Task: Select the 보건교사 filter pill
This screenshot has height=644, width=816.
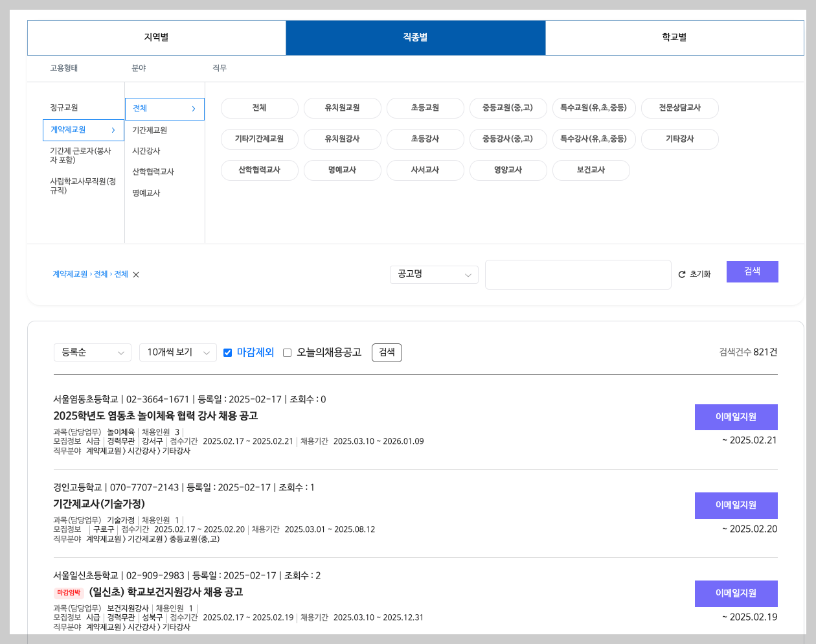Action: tap(591, 170)
